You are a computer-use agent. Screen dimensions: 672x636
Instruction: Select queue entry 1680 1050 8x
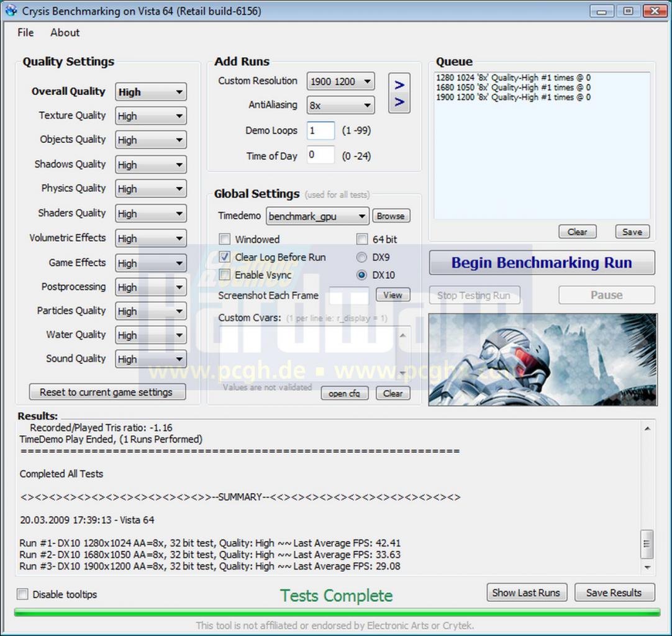[x=513, y=88]
